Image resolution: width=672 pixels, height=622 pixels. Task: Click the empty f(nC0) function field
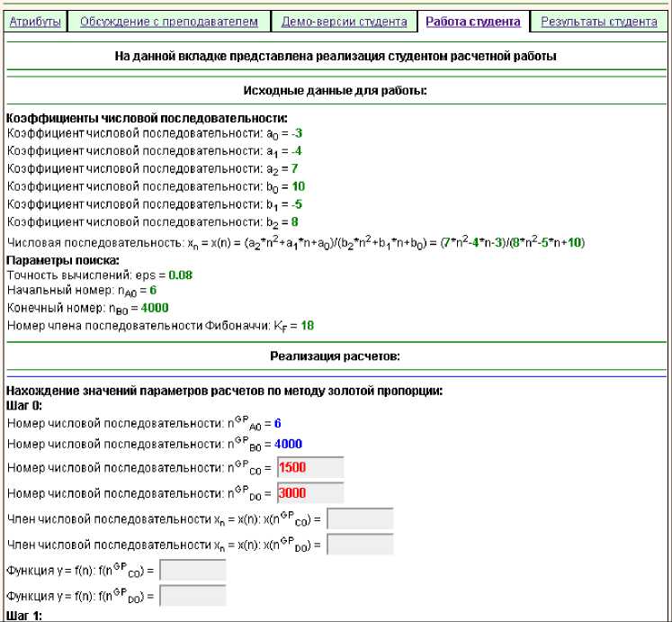[x=192, y=570]
